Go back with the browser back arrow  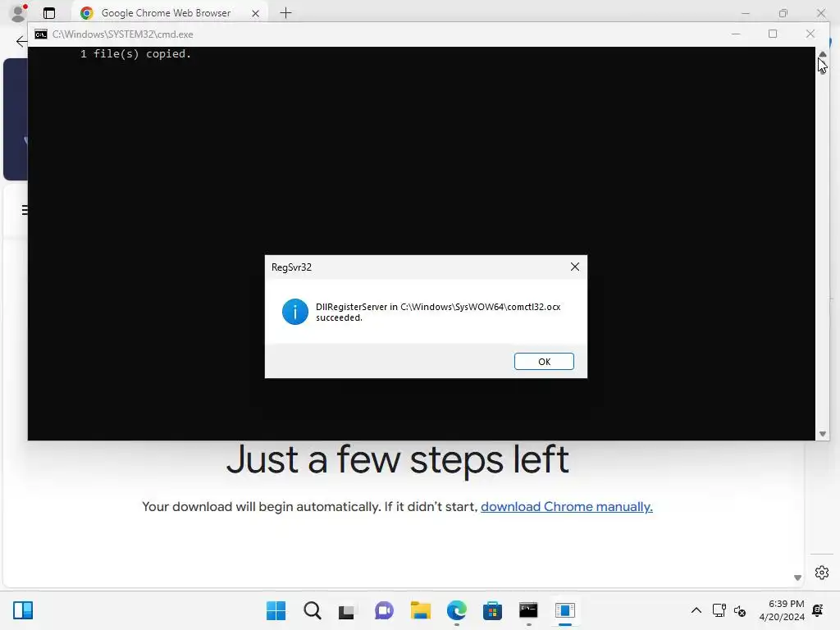click(21, 41)
